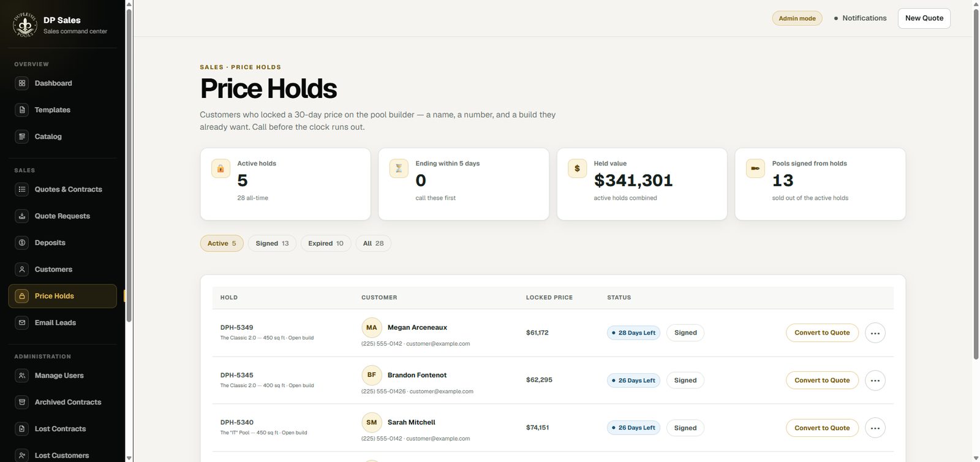Click the "$74,151" locked price
Viewport: 980px width, 462px height.
(537, 428)
